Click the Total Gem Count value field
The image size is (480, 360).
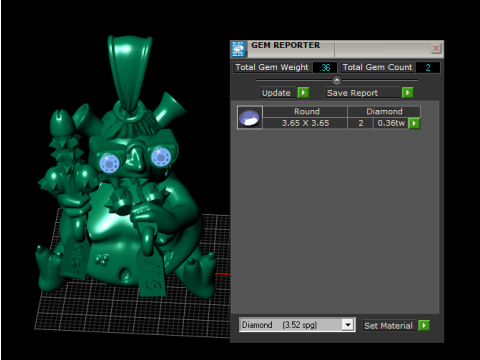(428, 68)
